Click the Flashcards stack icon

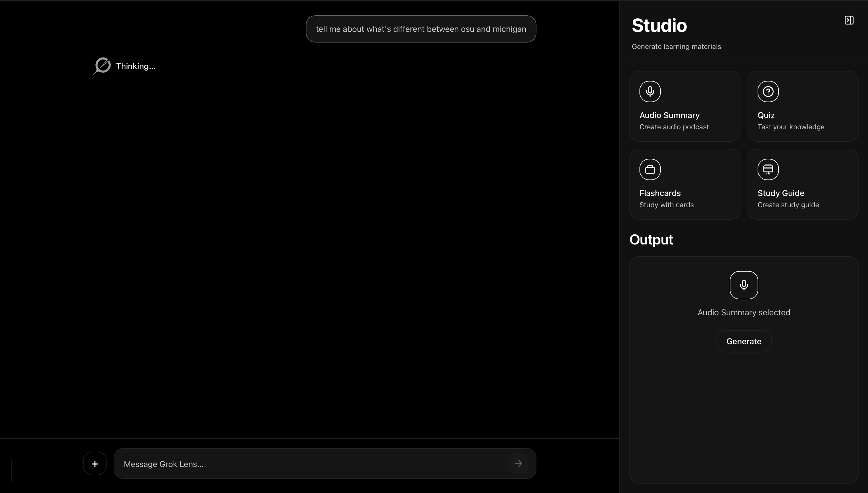(650, 169)
